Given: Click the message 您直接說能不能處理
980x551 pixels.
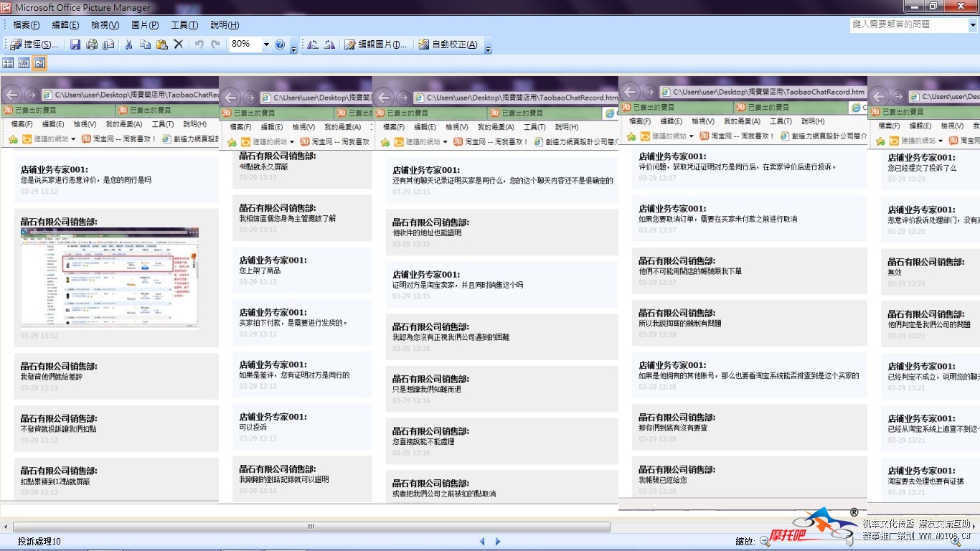Looking at the screenshot, I should [x=423, y=442].
